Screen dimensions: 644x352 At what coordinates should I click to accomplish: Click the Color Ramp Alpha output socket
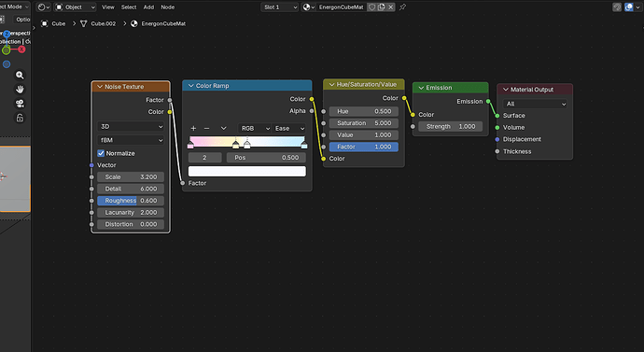coord(312,111)
